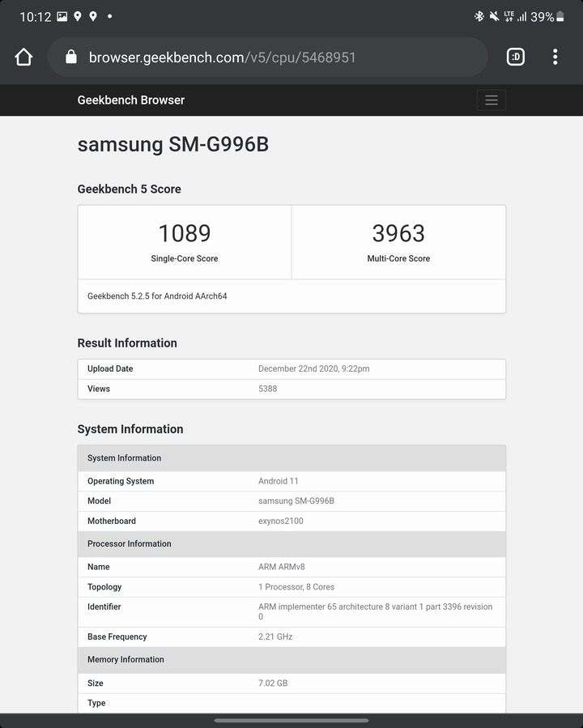Tap the Bluetooth status icon
Screen dimensions: 583x728
point(479,17)
